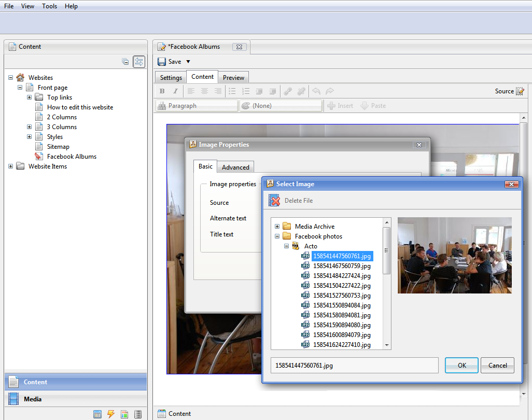Click the refresh icon above the Content tree

coord(138,61)
